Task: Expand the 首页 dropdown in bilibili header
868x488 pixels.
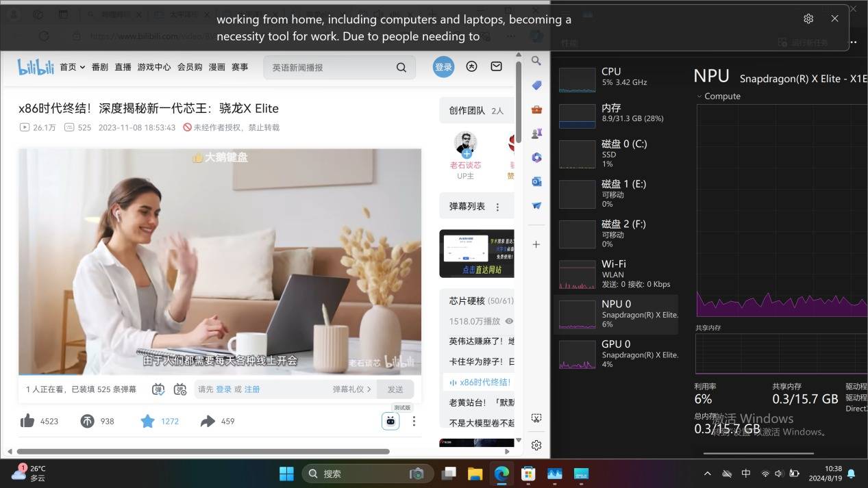Action: (82, 67)
